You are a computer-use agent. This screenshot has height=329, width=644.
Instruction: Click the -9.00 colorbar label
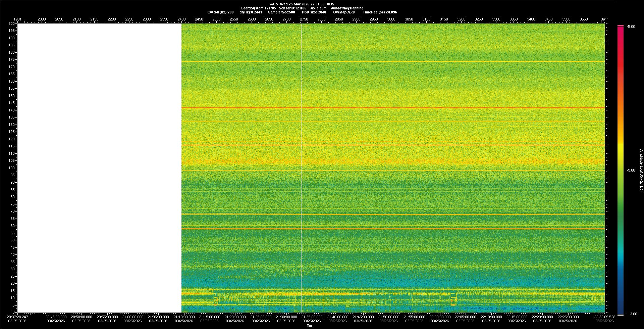tap(631, 170)
